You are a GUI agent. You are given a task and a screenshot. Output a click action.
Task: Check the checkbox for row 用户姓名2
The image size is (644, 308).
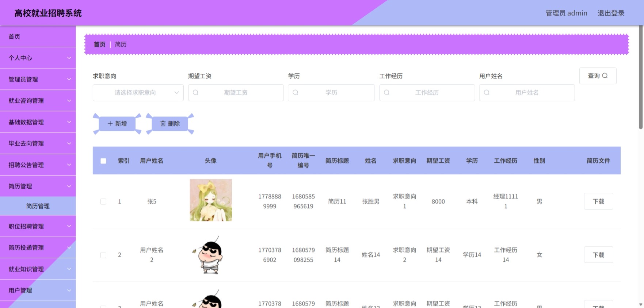tap(103, 255)
